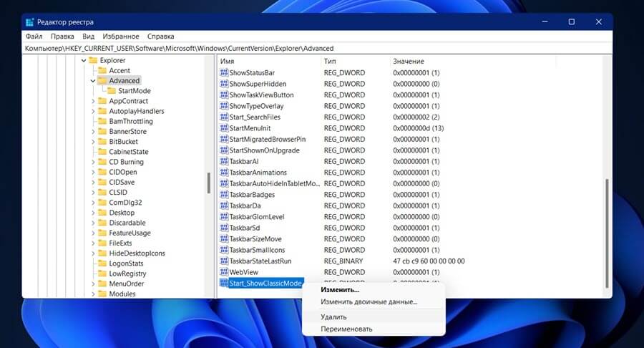Select the BitBucket key
This screenshot has width=644, height=348.
[123, 141]
